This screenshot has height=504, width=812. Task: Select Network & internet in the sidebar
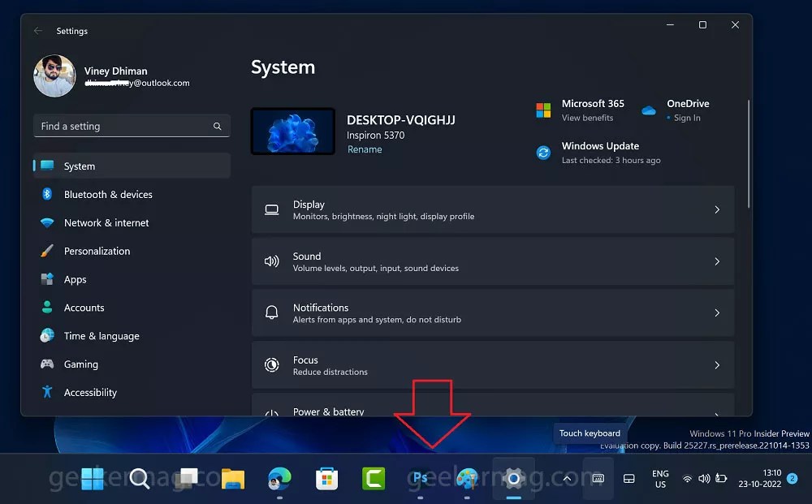(106, 222)
